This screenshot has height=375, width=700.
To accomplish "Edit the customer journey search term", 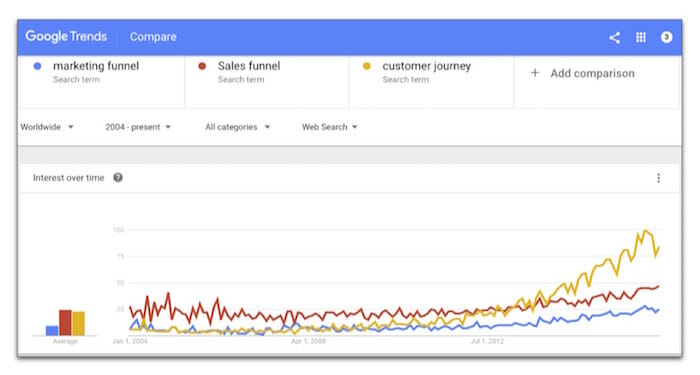I will click(427, 67).
